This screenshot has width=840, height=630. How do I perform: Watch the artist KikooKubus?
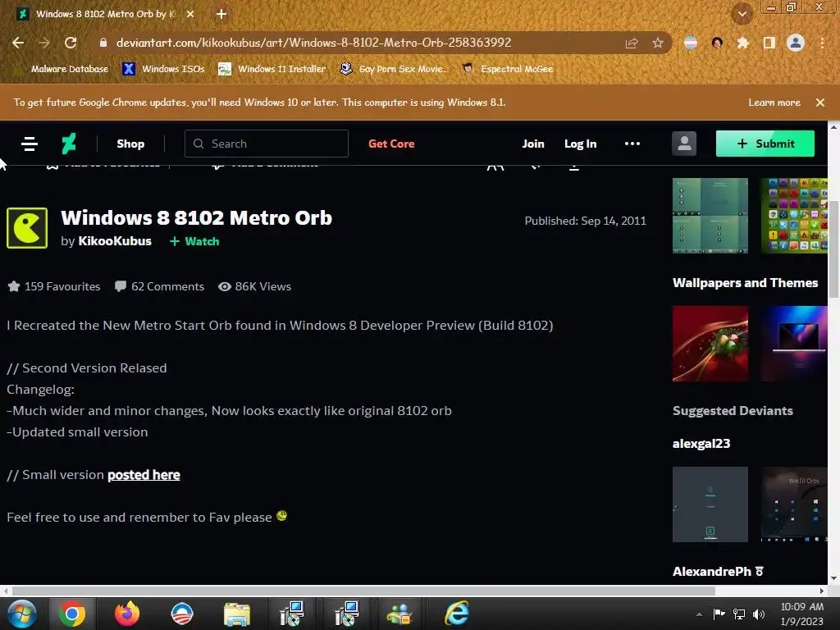click(194, 241)
